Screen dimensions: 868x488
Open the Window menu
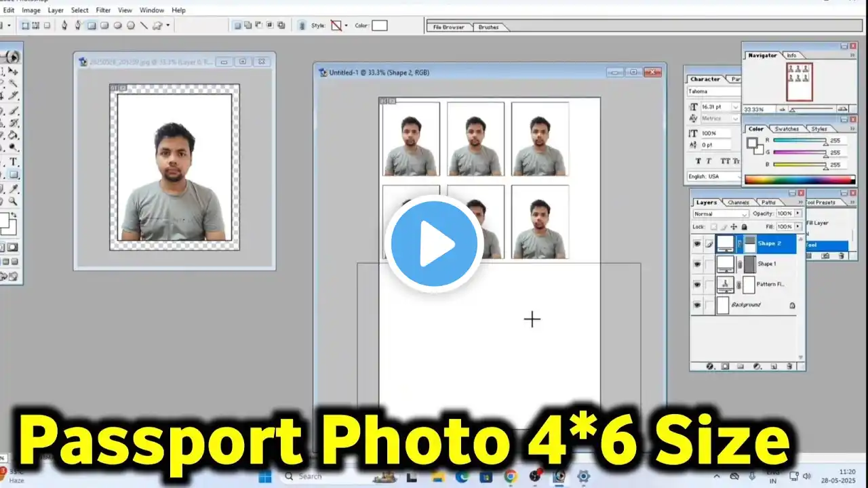(151, 10)
